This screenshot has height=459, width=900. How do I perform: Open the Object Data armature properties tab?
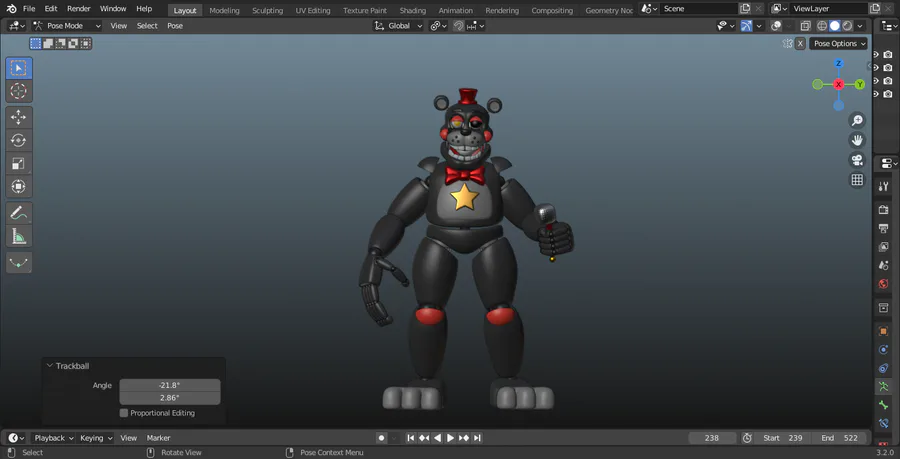tap(883, 387)
